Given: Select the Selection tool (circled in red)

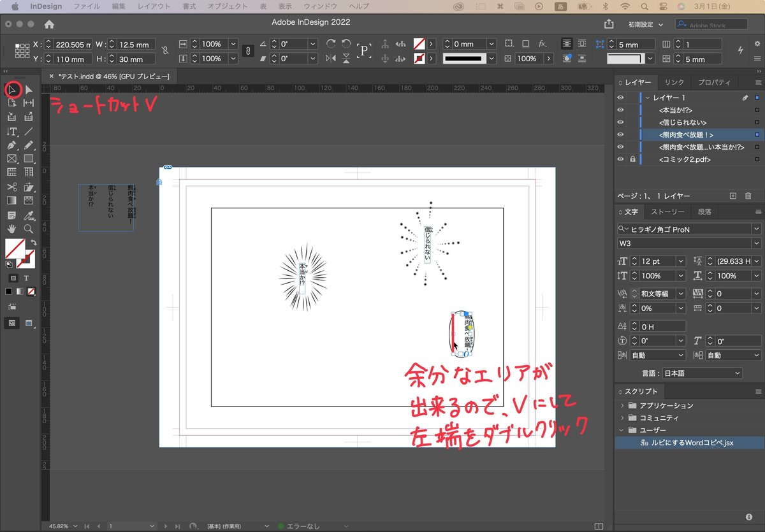Looking at the screenshot, I should pyautogui.click(x=12, y=90).
